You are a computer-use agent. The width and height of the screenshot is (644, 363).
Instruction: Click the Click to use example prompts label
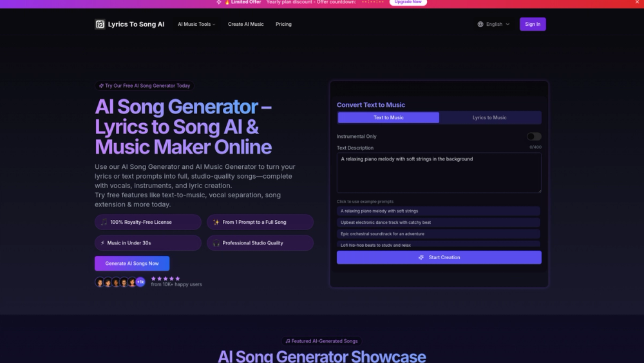coord(365,201)
